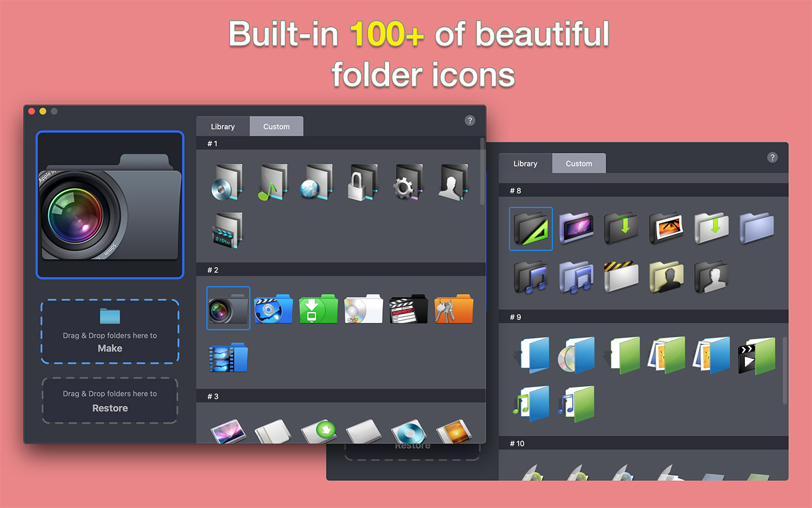812x508 pixels.
Task: Click the Restore folders drop zone
Action: click(110, 401)
